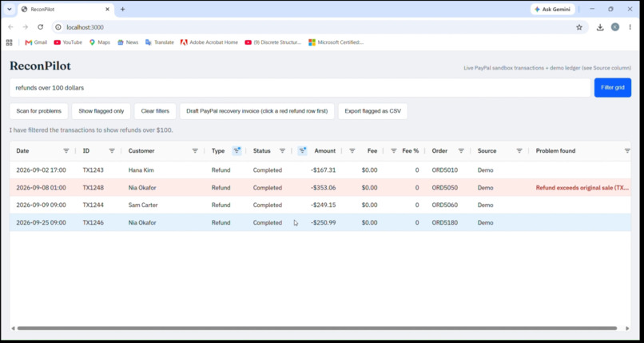Select the TX1246 row ID cell
644x343 pixels.
[x=93, y=222]
